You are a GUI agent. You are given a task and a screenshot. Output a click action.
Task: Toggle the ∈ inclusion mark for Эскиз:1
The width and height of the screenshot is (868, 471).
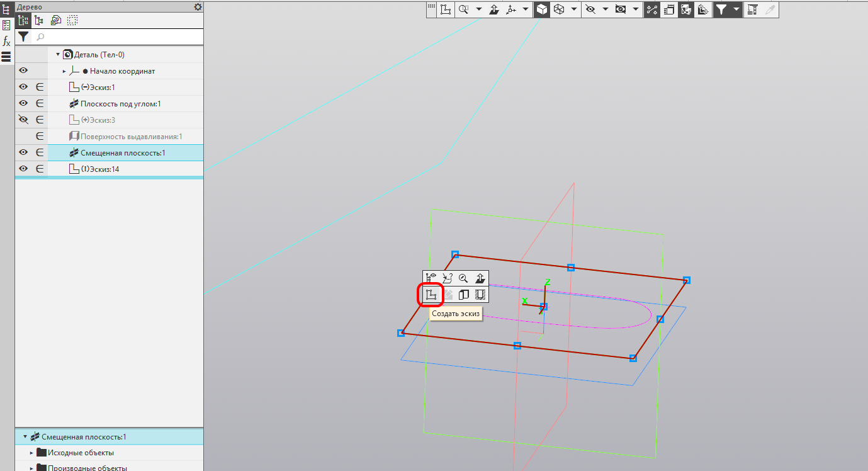pos(39,87)
